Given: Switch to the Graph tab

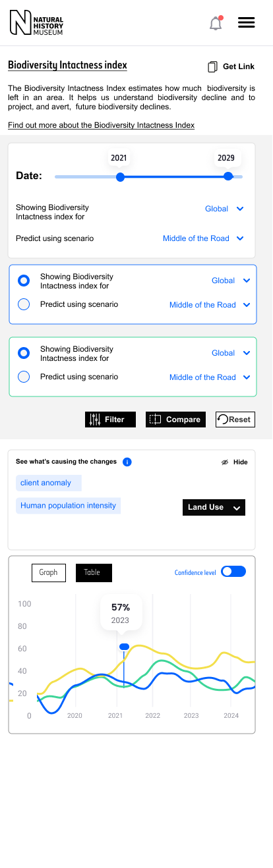Looking at the screenshot, I should pos(49,573).
